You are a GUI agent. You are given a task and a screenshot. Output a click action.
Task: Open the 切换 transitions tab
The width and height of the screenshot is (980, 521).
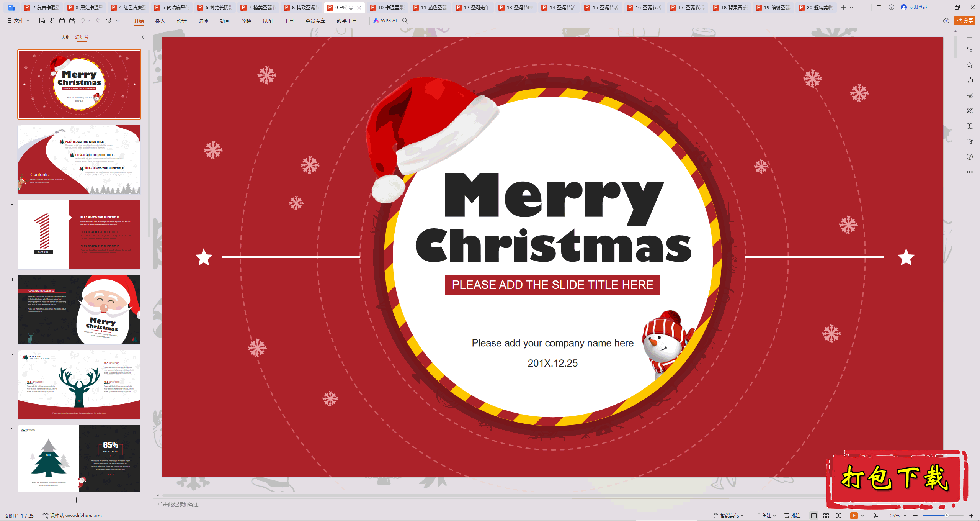[x=203, y=21]
